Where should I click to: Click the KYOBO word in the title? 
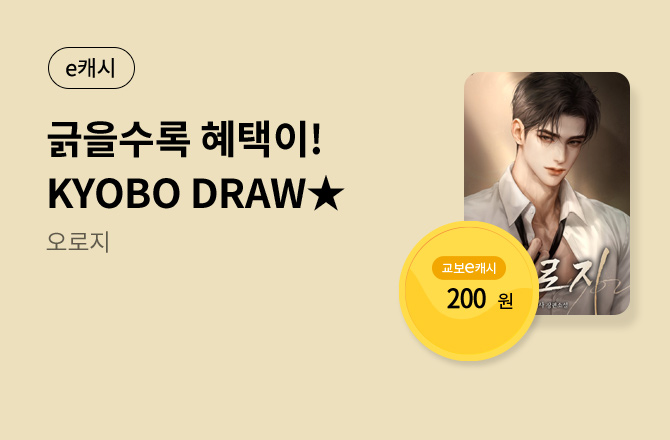[114, 194]
